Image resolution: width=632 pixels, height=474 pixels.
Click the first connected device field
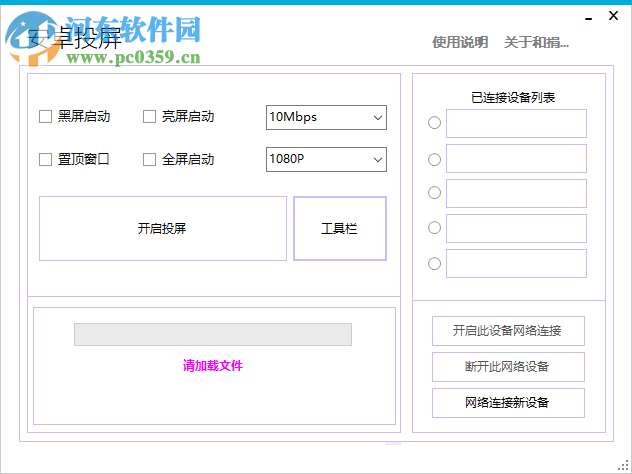[x=516, y=123]
